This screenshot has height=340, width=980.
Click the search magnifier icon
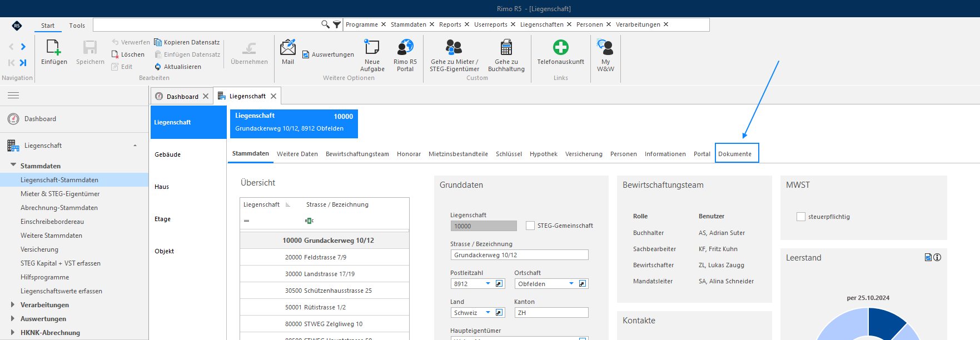point(325,24)
